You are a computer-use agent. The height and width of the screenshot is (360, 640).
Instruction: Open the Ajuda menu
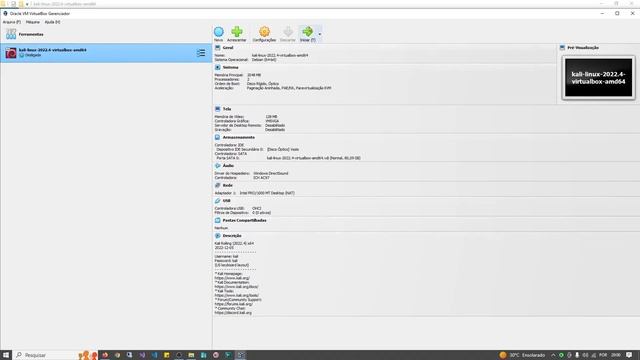pyautogui.click(x=52, y=22)
